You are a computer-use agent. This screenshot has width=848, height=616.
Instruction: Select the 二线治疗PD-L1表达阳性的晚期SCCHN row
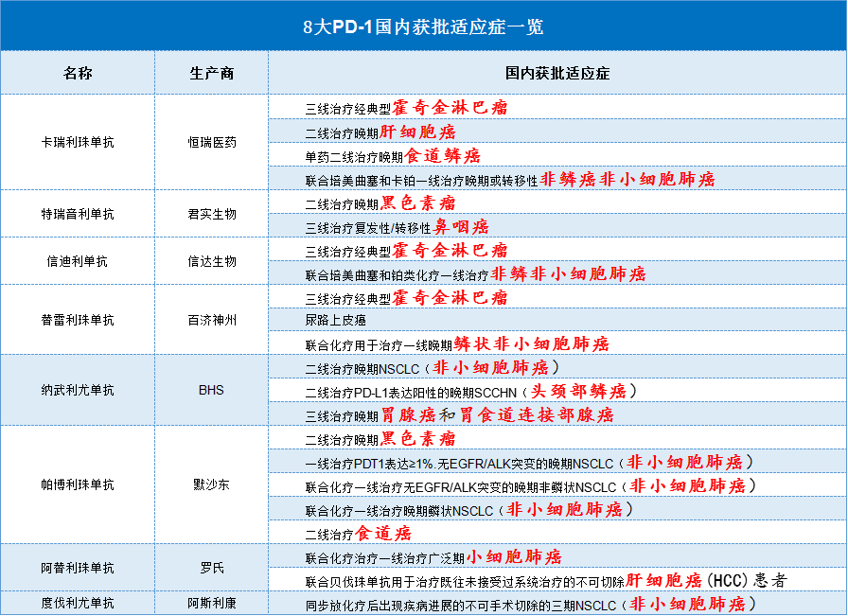tap(557, 390)
